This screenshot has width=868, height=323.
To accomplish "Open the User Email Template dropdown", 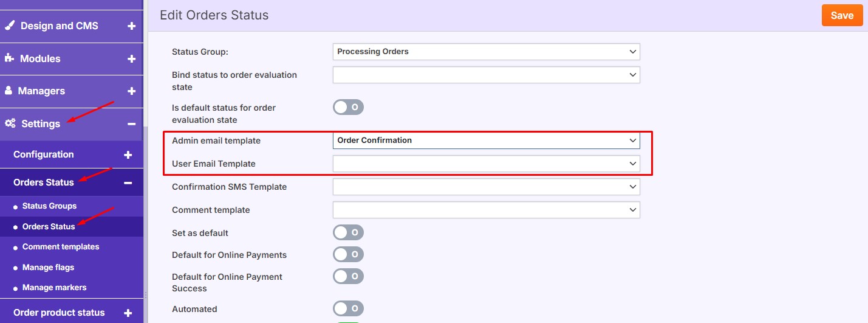I will click(486, 164).
